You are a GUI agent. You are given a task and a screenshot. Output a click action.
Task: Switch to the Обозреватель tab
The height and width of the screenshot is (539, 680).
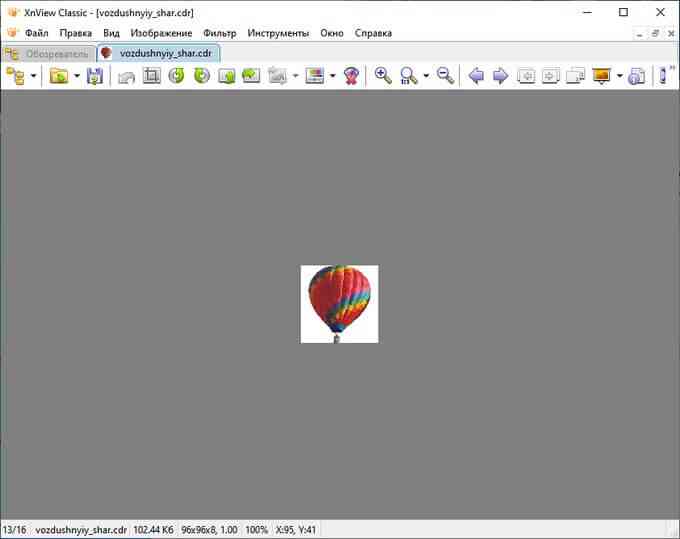pos(49,54)
